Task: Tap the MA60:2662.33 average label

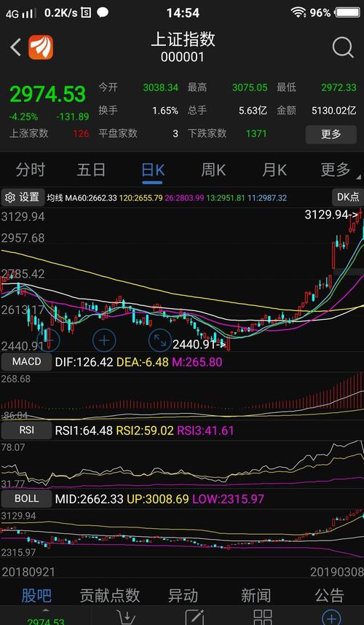Action: (91, 197)
